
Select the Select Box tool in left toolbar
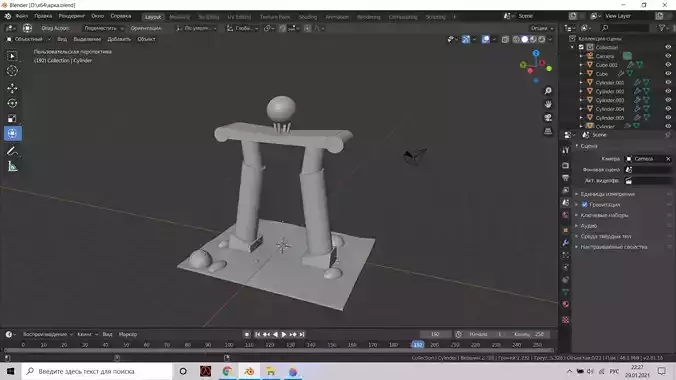[12, 56]
